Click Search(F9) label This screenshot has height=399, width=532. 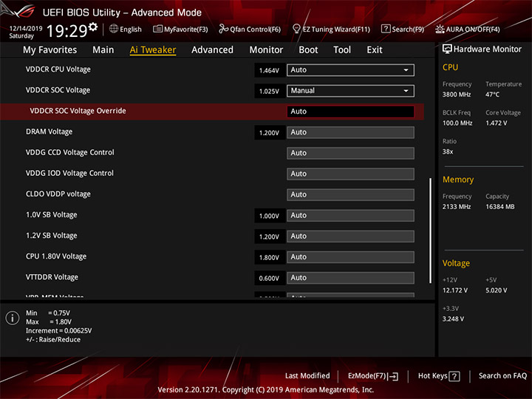pos(408,30)
